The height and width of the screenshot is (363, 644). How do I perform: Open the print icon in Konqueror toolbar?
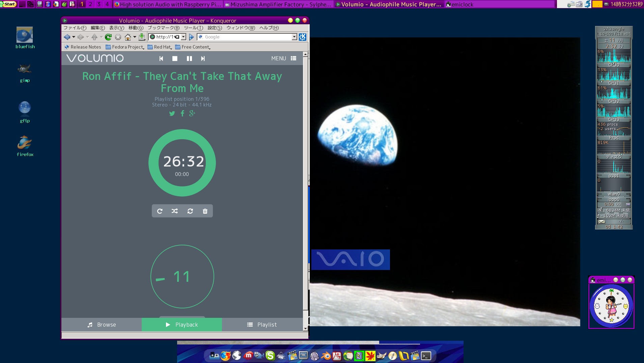tap(142, 37)
